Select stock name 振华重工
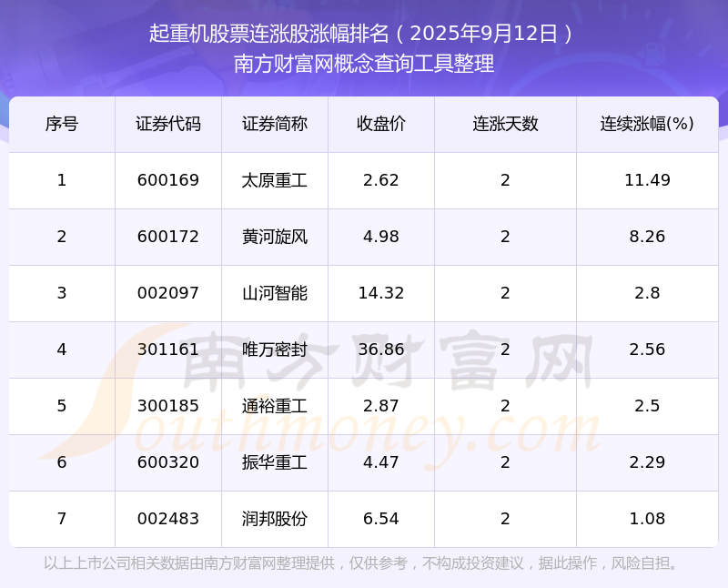This screenshot has height=588, width=728. coord(275,462)
